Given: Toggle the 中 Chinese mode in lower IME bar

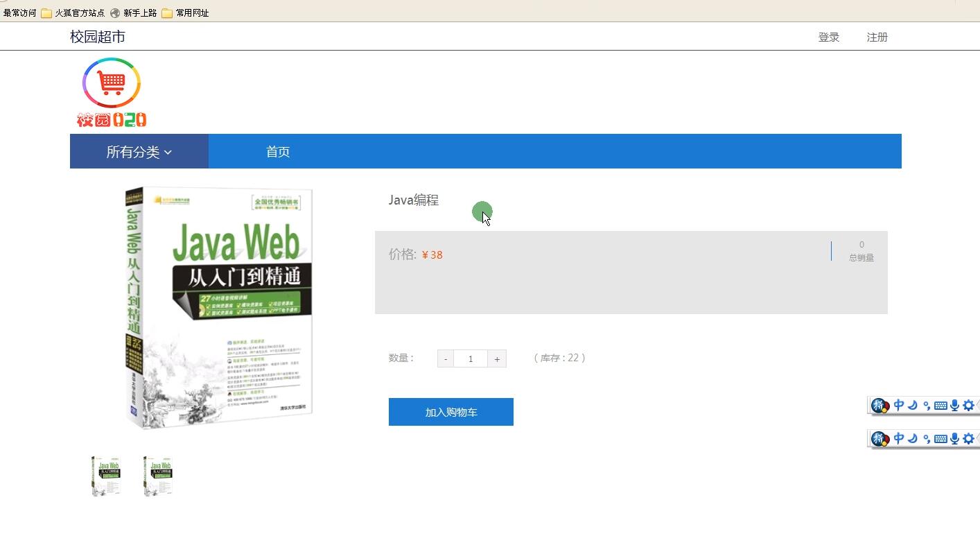Looking at the screenshot, I should [899, 439].
